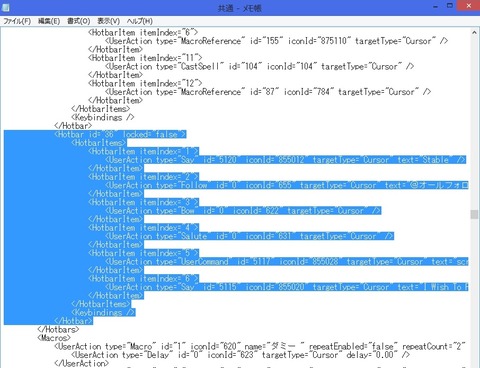This screenshot has height=368, width=480.
Task: Click the UserAction type="UserCommand" id="5117" line
Action: (x=287, y=262)
